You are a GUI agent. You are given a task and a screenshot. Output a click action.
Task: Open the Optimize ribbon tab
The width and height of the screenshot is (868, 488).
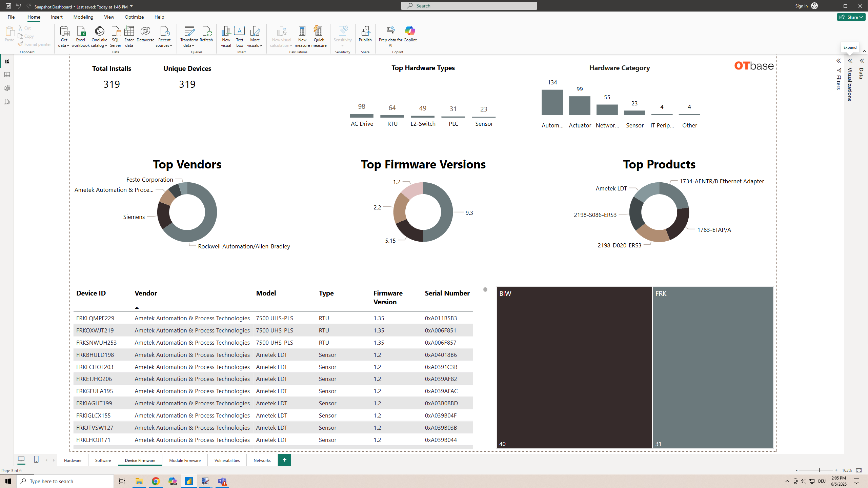tap(134, 17)
